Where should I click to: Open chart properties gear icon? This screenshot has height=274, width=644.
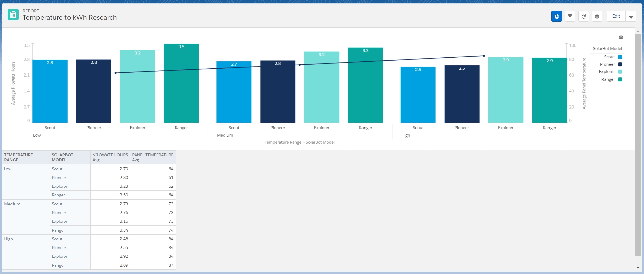tap(621, 37)
